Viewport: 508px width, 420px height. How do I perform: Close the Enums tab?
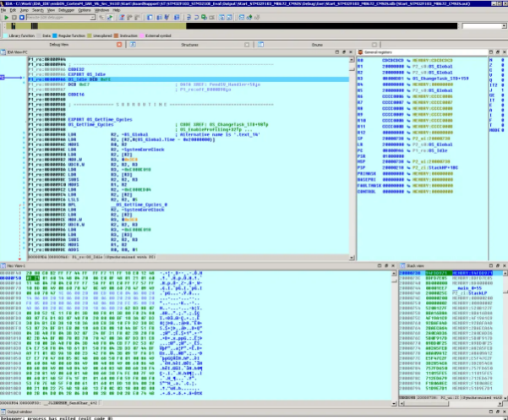pyautogui.click(x=374, y=45)
